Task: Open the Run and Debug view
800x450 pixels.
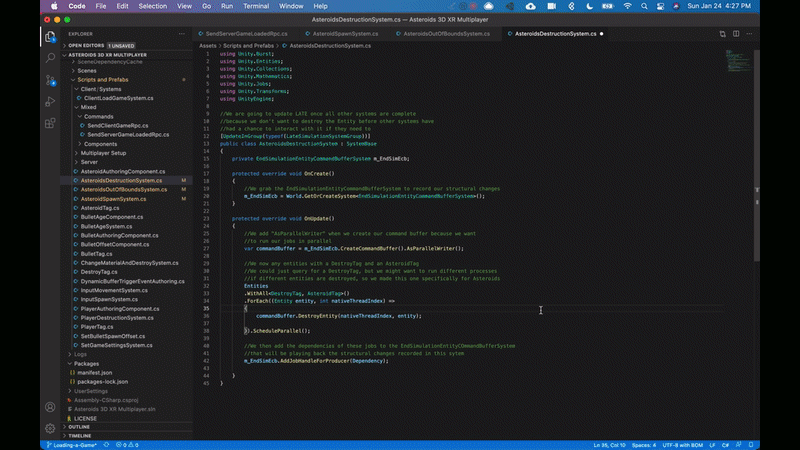Action: click(x=50, y=102)
